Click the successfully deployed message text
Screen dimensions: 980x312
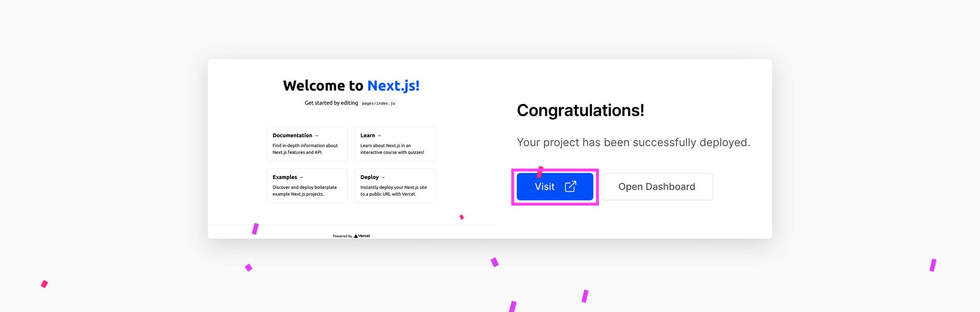click(x=633, y=142)
